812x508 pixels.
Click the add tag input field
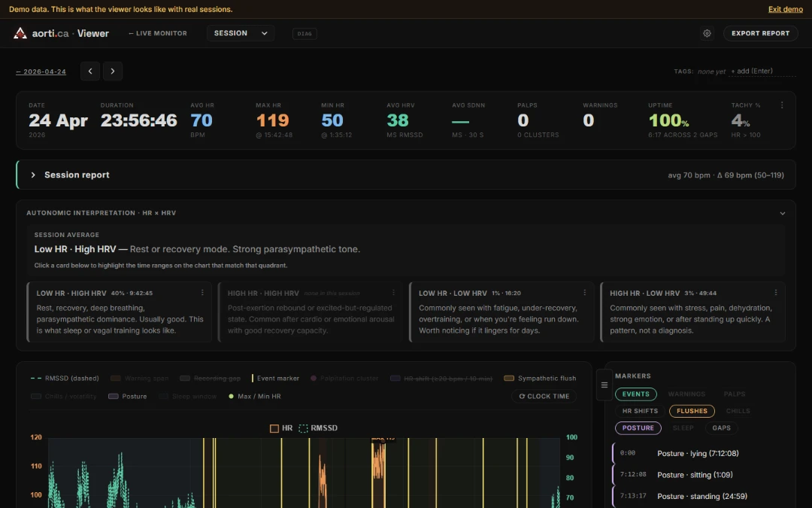(762, 71)
